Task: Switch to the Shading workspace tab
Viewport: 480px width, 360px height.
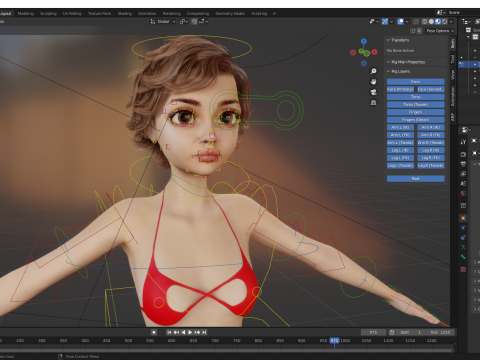Action: [x=125, y=14]
